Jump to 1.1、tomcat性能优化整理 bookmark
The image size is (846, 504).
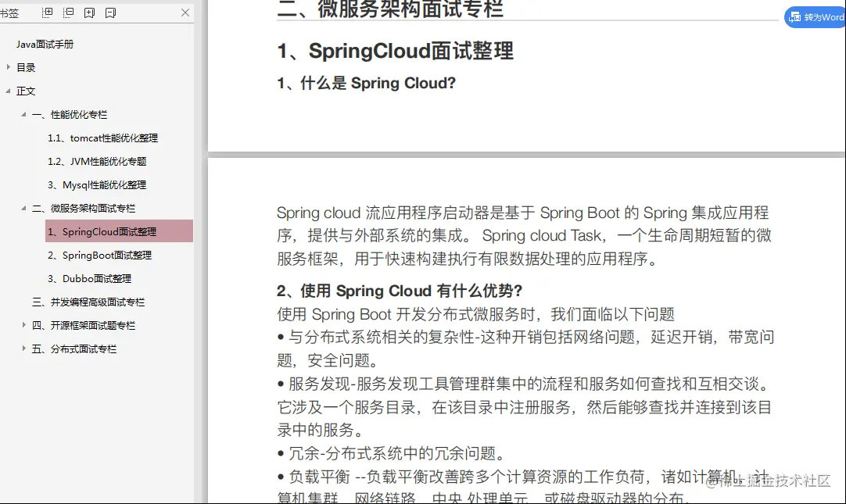click(102, 138)
